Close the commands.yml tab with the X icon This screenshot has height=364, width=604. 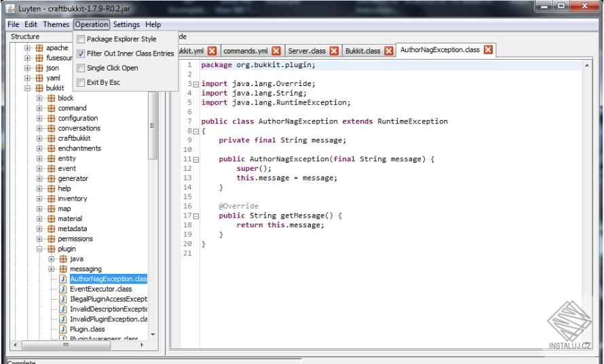[276, 51]
